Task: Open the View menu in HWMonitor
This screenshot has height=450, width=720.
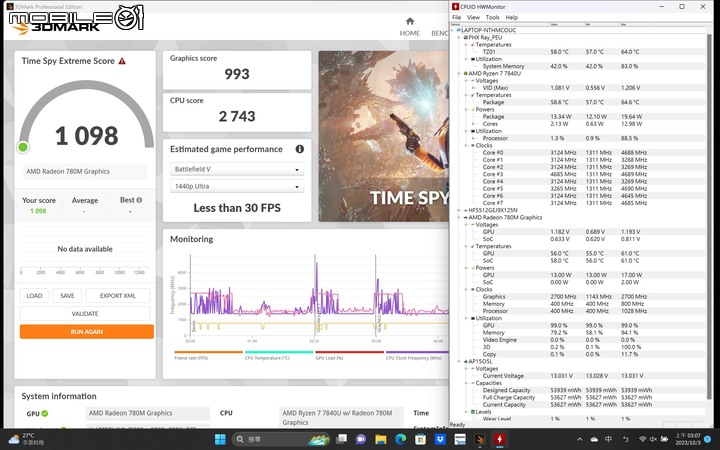Action: 473,17
